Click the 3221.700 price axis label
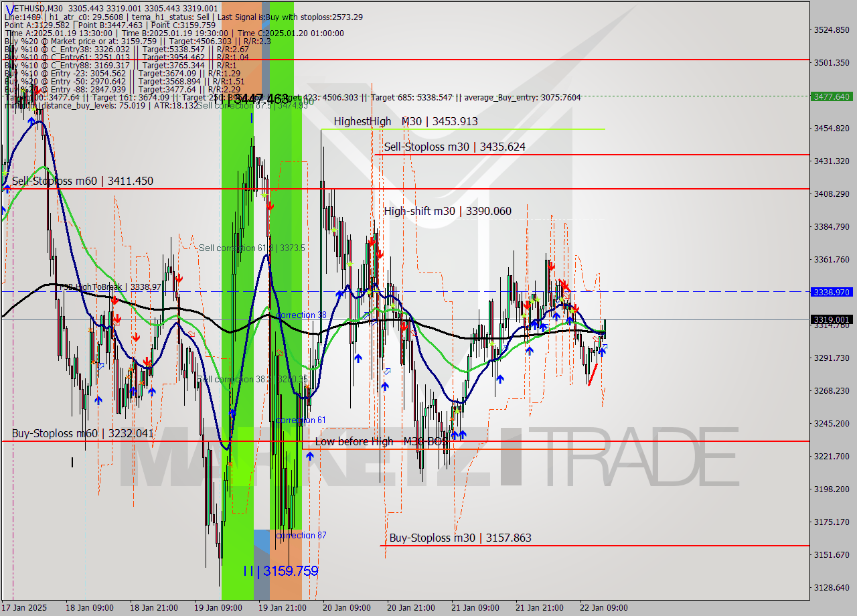This screenshot has height=616, width=857. tap(832, 456)
